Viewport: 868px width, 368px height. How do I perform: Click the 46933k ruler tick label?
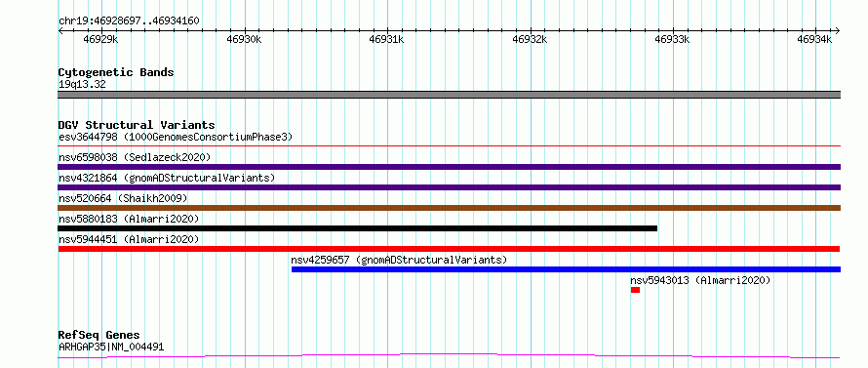(x=672, y=39)
